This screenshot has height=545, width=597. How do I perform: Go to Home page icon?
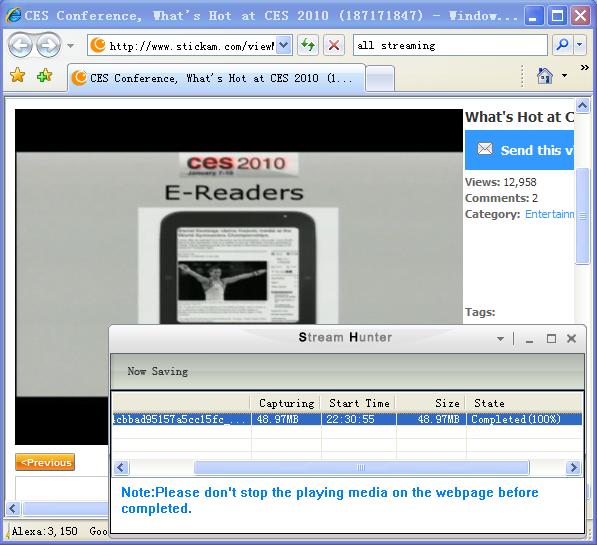(544, 75)
